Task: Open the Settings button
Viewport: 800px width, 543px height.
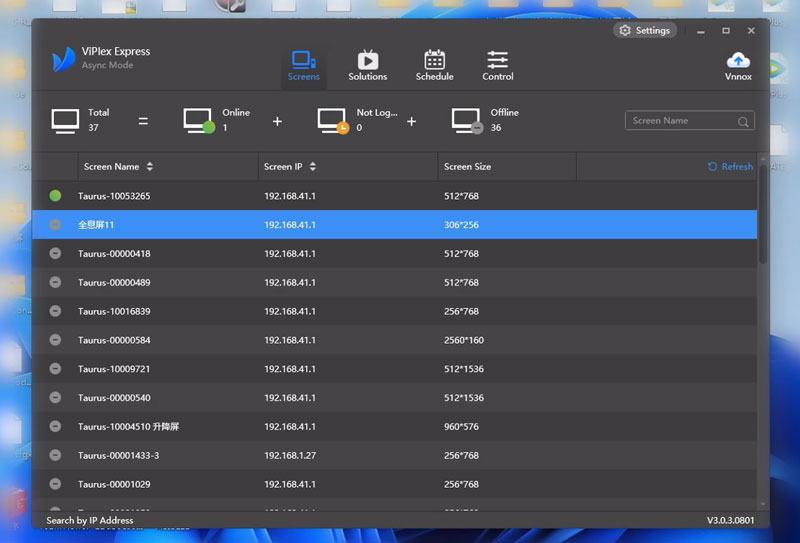Action: (645, 31)
